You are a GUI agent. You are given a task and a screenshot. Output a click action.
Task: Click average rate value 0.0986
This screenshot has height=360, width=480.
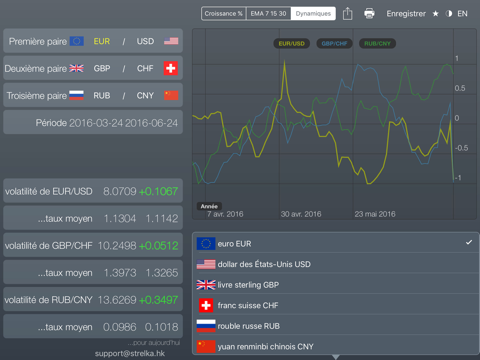[120, 327]
